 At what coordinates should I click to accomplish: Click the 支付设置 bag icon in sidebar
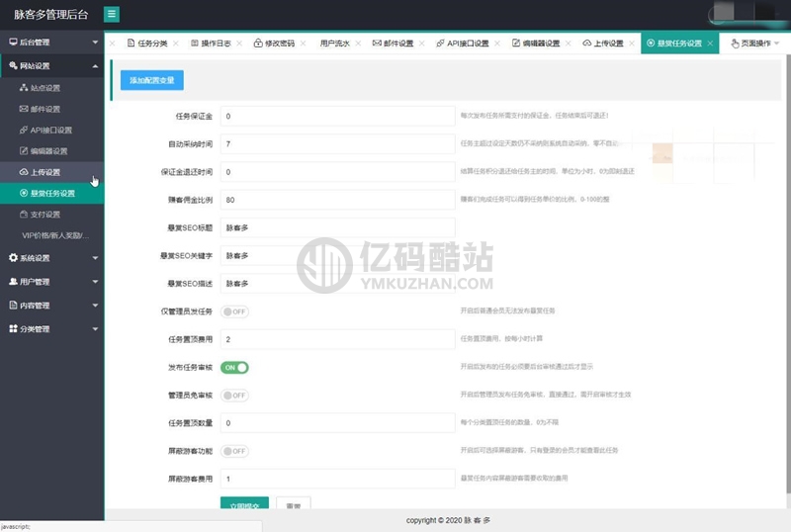[x=24, y=214]
